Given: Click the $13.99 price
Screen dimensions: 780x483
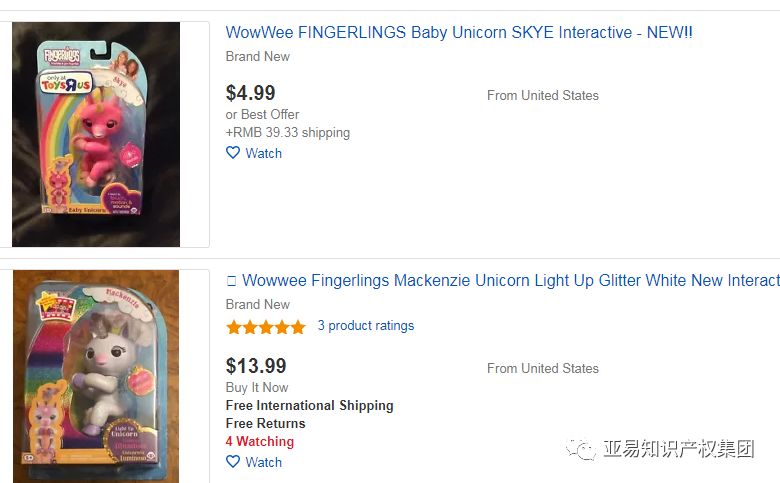Looking at the screenshot, I should 256,366.
